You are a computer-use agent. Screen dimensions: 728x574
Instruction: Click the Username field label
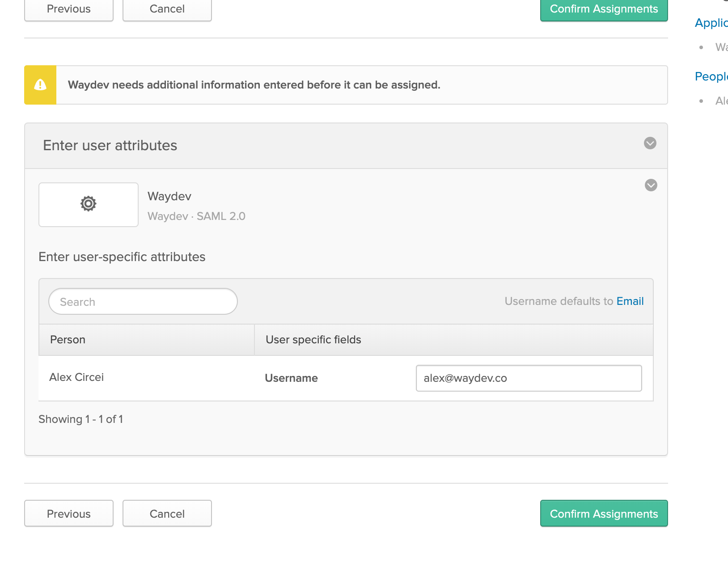(x=291, y=378)
